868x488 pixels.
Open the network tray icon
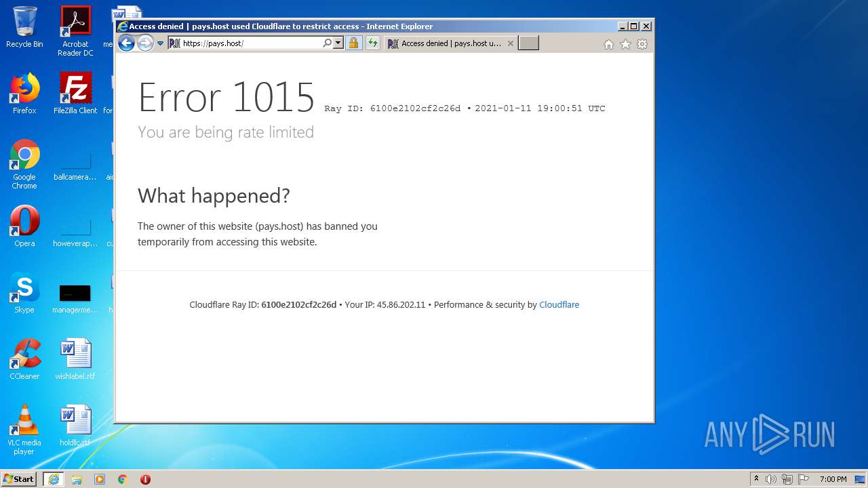click(x=787, y=479)
